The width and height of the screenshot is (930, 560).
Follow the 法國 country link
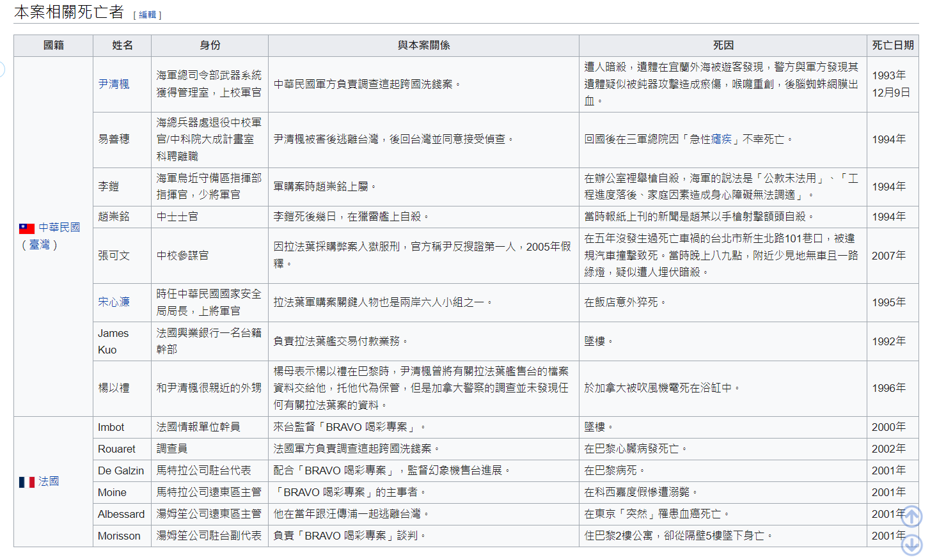point(49,481)
